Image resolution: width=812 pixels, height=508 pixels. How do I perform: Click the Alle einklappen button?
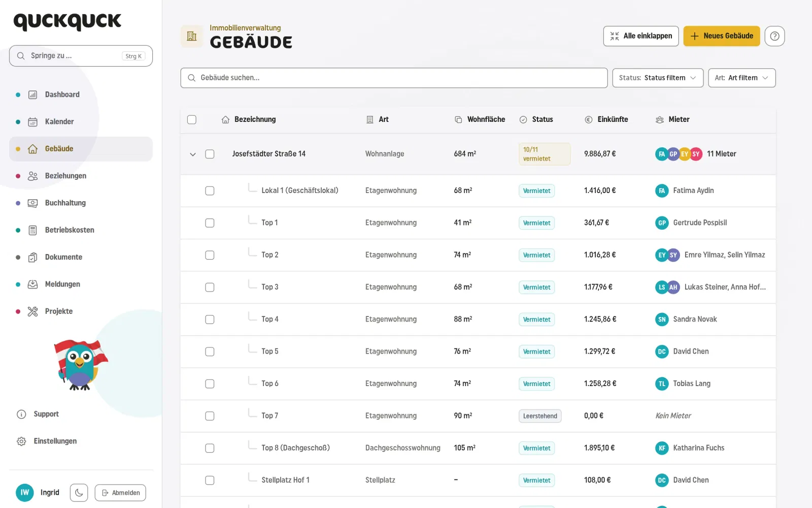(x=641, y=36)
